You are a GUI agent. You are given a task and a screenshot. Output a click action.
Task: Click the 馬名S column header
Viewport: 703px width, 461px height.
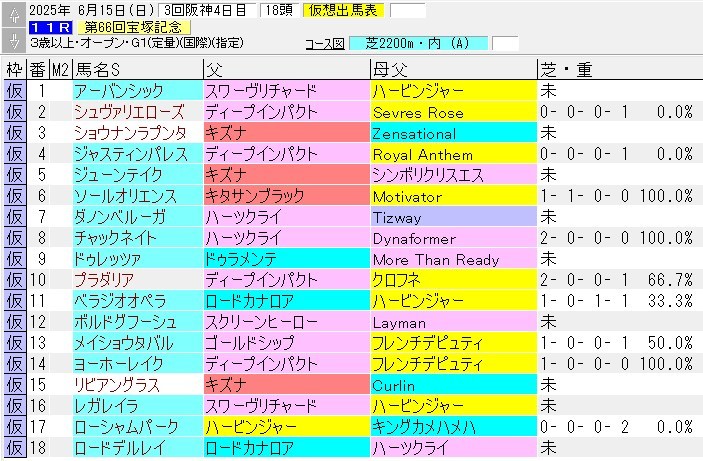coord(138,70)
